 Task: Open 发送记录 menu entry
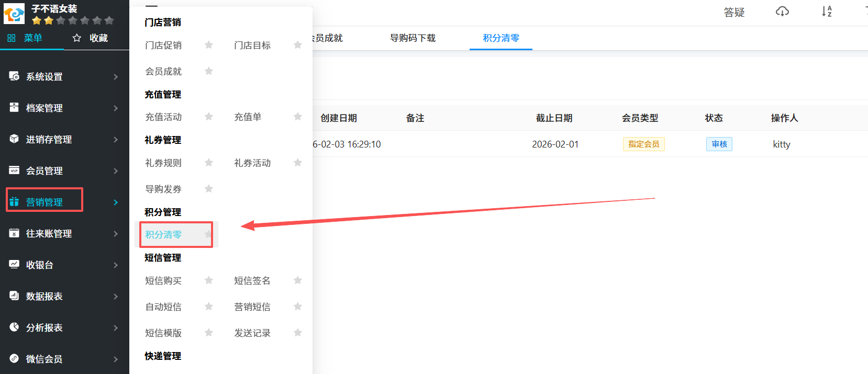(x=252, y=333)
